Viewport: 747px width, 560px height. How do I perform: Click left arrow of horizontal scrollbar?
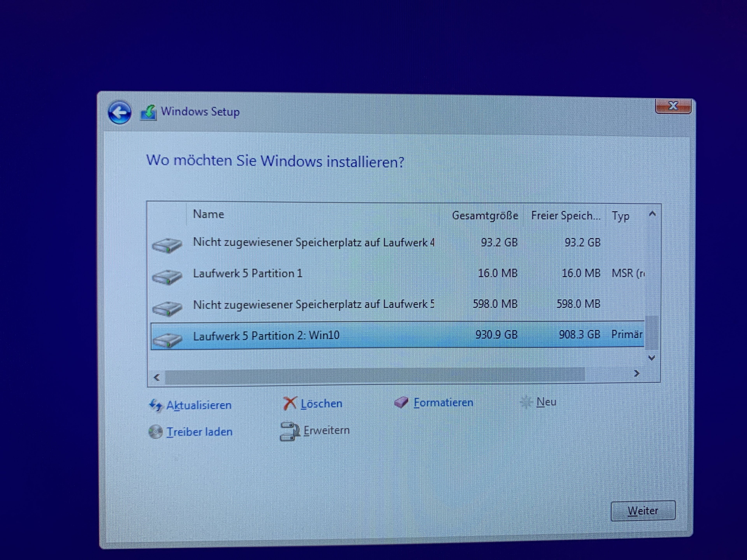click(157, 377)
